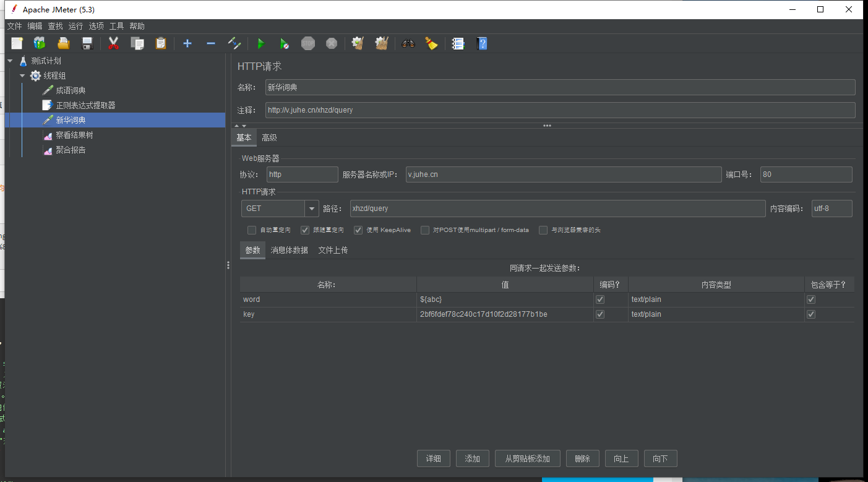Image resolution: width=868 pixels, height=482 pixels.
Task: Click the Cut scissors icon
Action: (113, 43)
